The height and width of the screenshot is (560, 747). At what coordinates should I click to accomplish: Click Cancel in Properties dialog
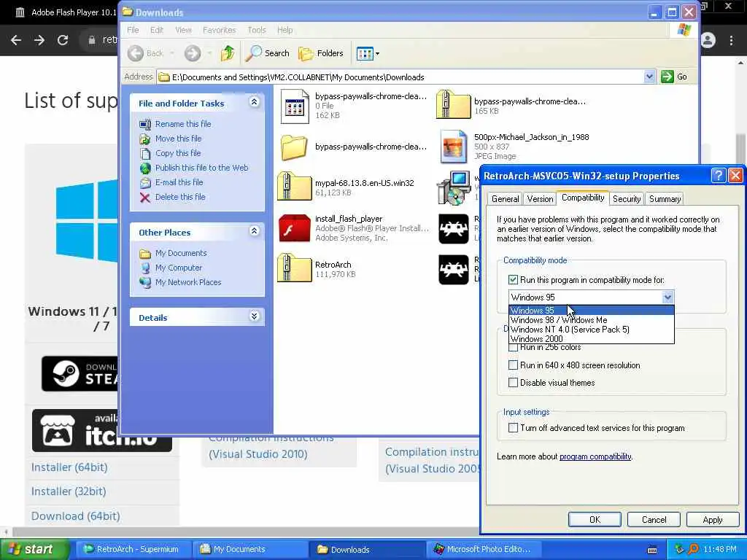(654, 519)
